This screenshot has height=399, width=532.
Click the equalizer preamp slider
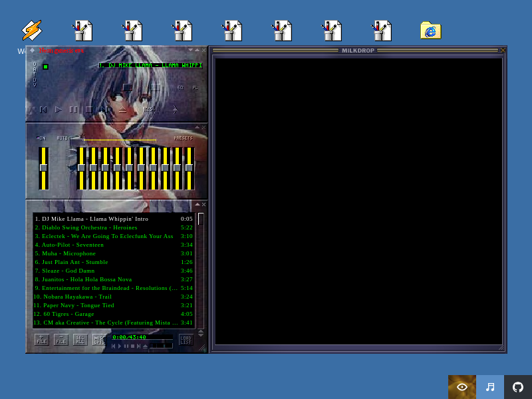44,168
